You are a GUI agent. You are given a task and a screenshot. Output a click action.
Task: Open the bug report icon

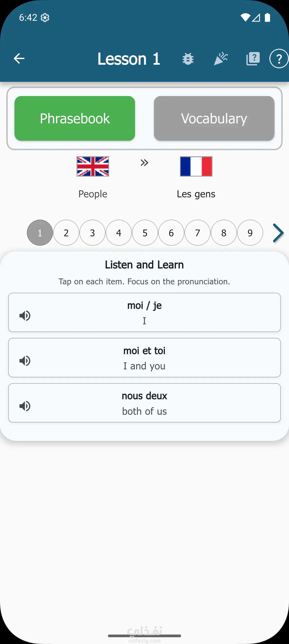(x=188, y=59)
